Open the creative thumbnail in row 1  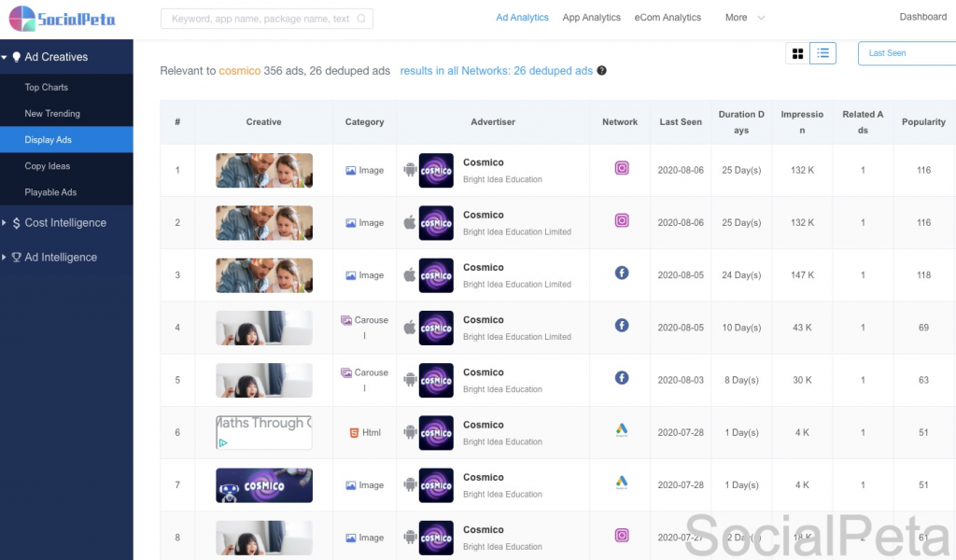click(x=264, y=171)
